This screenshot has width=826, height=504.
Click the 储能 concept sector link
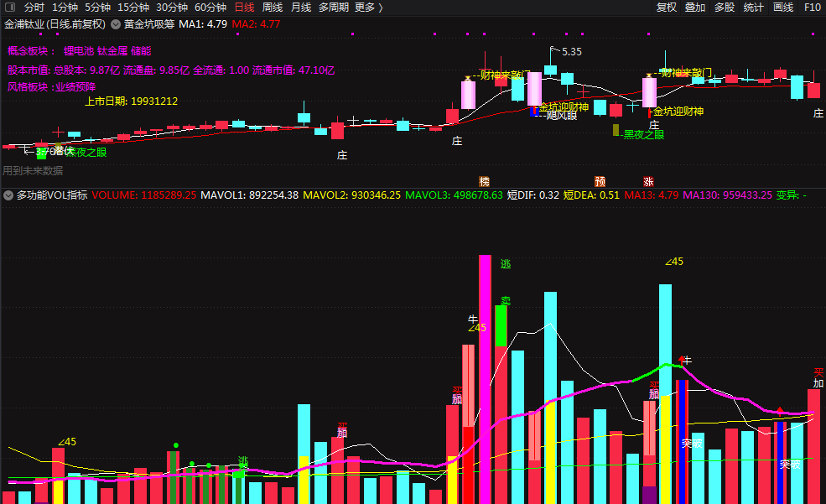[x=141, y=51]
